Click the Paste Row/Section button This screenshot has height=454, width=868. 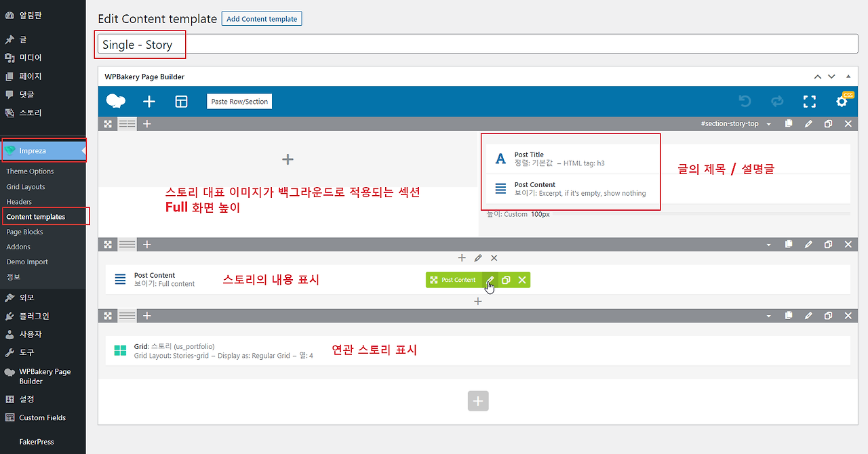click(239, 102)
